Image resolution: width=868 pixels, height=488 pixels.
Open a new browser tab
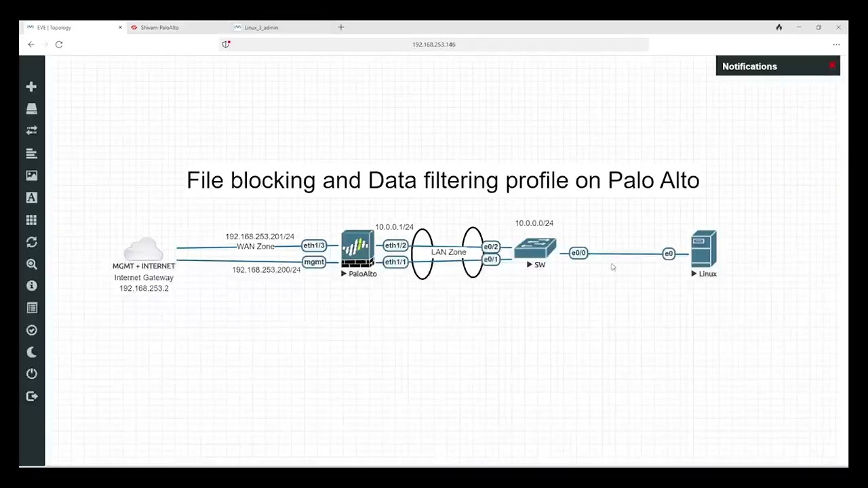coord(341,27)
